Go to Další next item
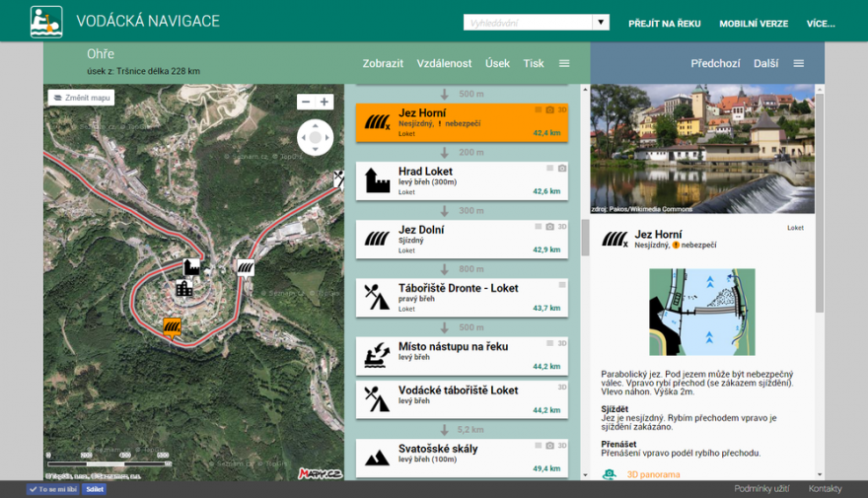 (x=765, y=63)
